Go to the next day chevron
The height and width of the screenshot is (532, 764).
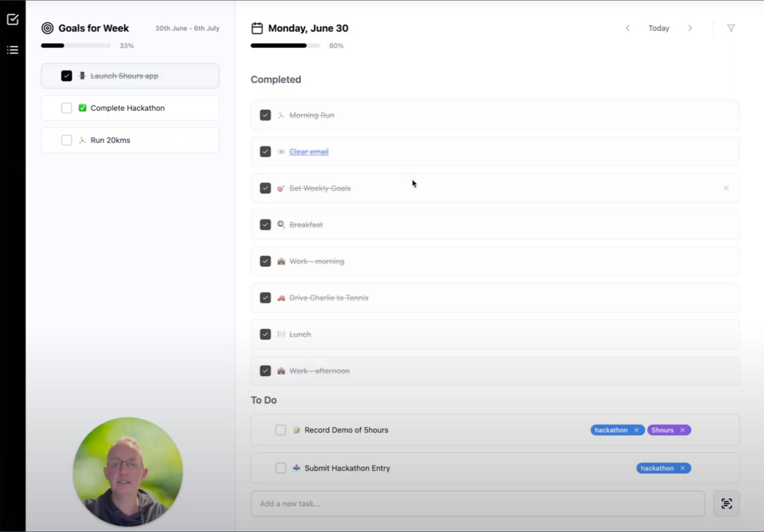pos(690,28)
